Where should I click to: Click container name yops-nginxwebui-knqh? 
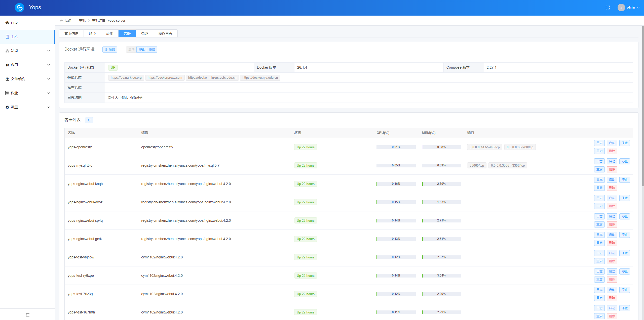pyautogui.click(x=85, y=184)
